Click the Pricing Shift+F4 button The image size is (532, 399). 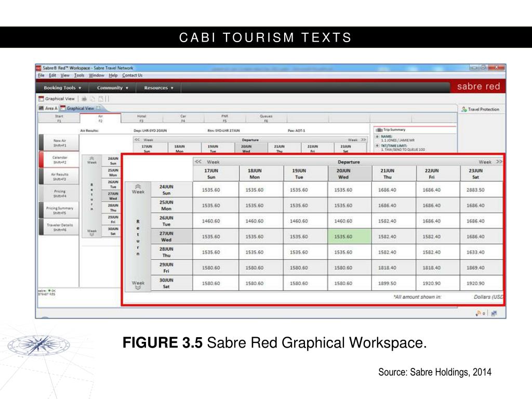pyautogui.click(x=59, y=193)
